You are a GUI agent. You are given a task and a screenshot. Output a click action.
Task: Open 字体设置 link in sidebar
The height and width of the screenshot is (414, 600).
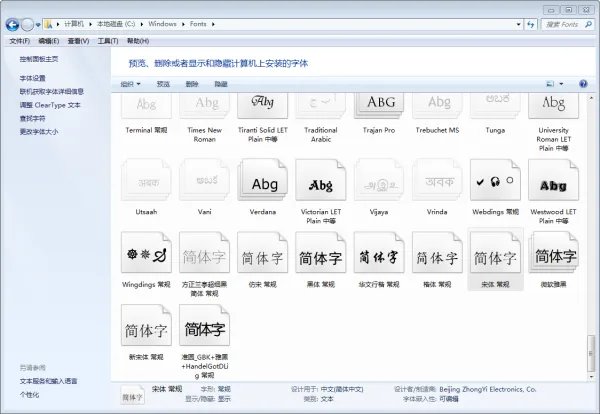(33, 78)
